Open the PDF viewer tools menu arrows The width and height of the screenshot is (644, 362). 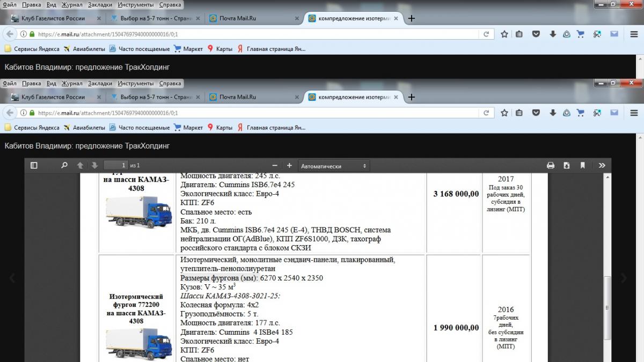click(x=602, y=166)
